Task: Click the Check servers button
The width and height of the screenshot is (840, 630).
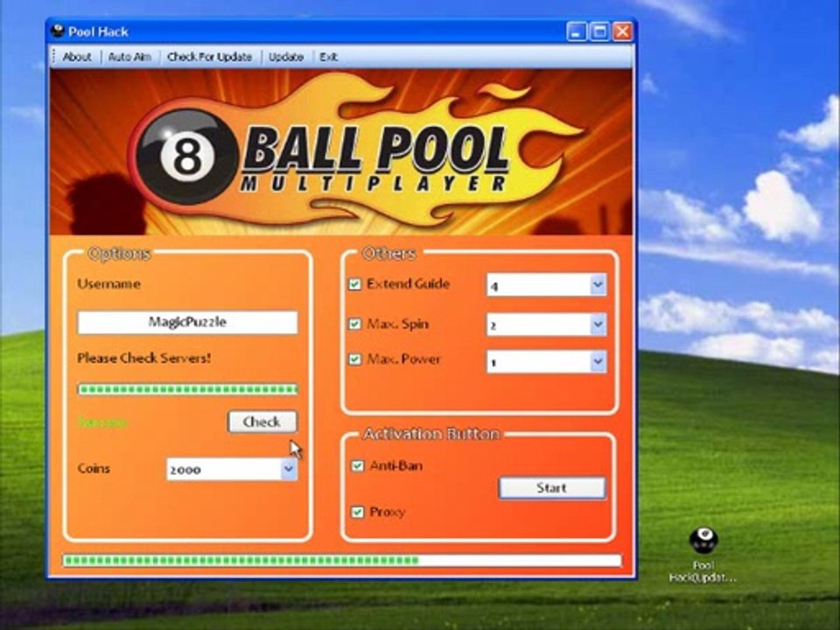Action: [x=262, y=422]
